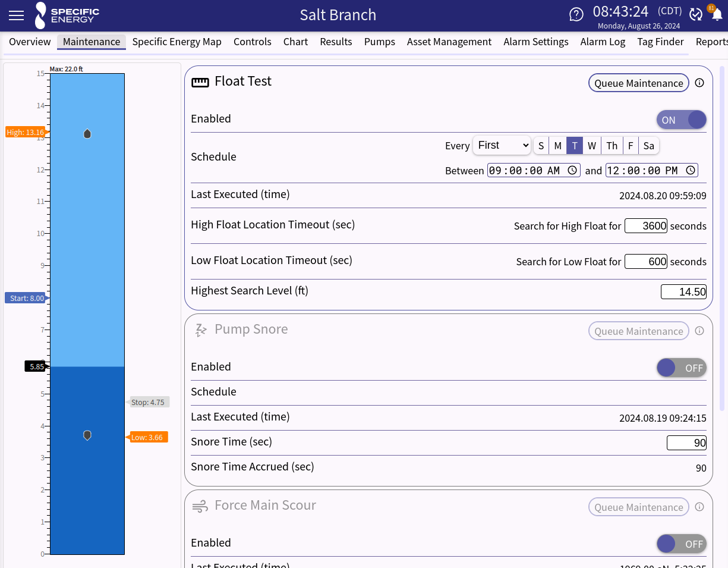Click the Float Test info icon
The width and height of the screenshot is (728, 568).
(699, 83)
